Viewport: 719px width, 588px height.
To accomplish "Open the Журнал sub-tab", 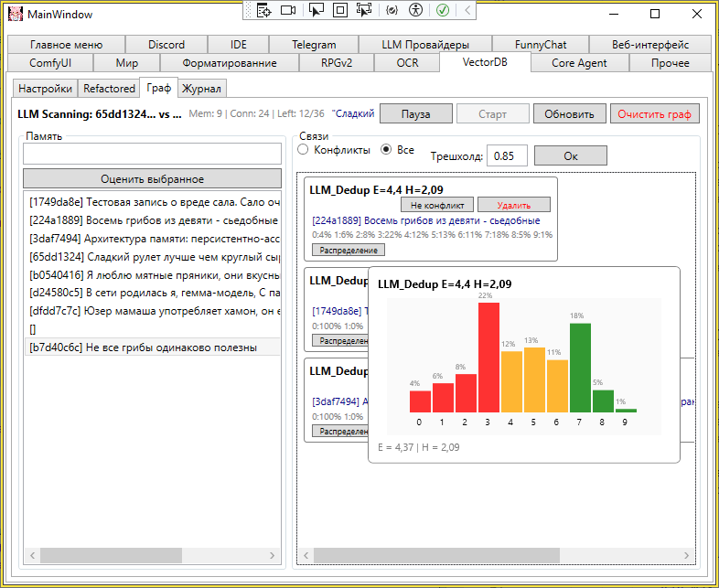I will (201, 89).
